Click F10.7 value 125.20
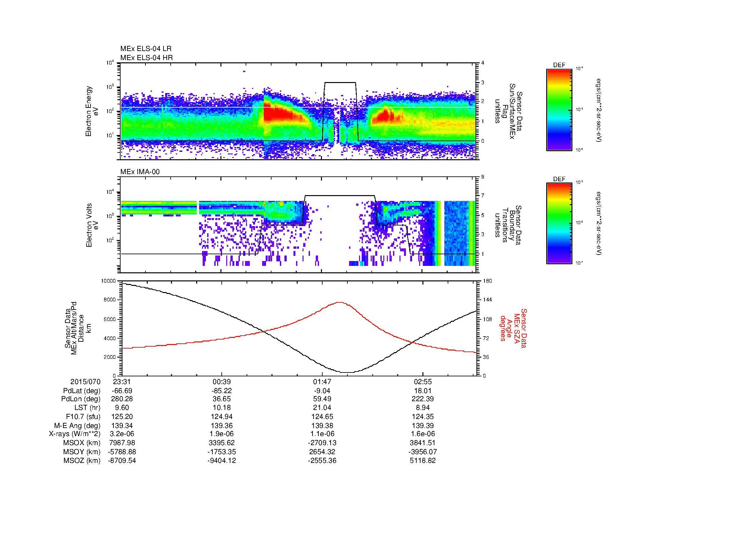Screen dimensions: 756x534 (122, 417)
